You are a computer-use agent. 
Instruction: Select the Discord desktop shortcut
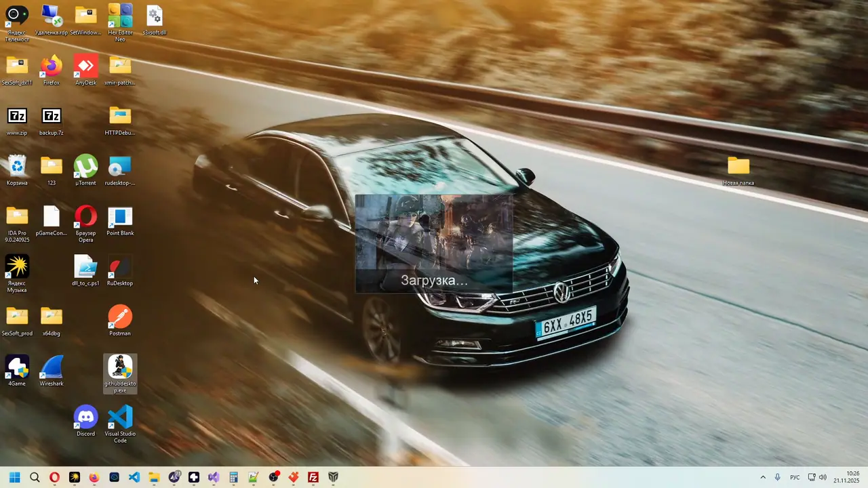(85, 422)
